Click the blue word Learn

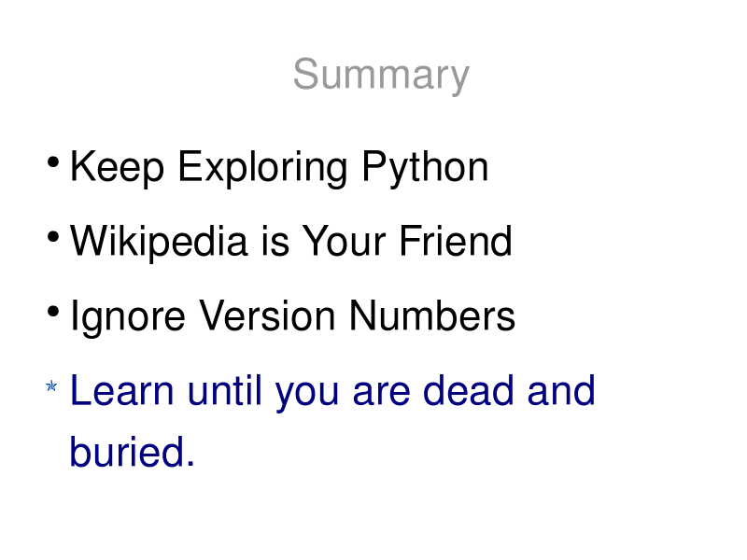click(x=122, y=391)
